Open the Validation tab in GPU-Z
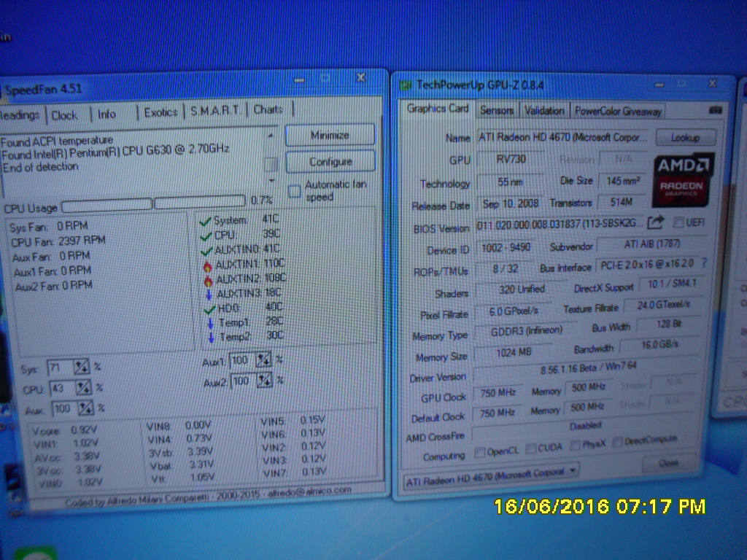This screenshot has width=747, height=560. [x=544, y=111]
